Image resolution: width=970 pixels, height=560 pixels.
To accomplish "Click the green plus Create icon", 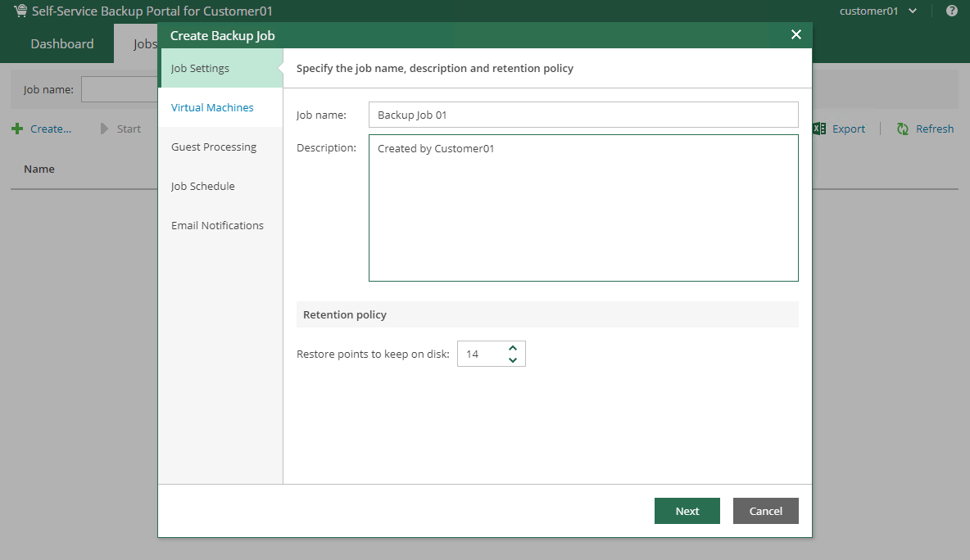I will [17, 129].
